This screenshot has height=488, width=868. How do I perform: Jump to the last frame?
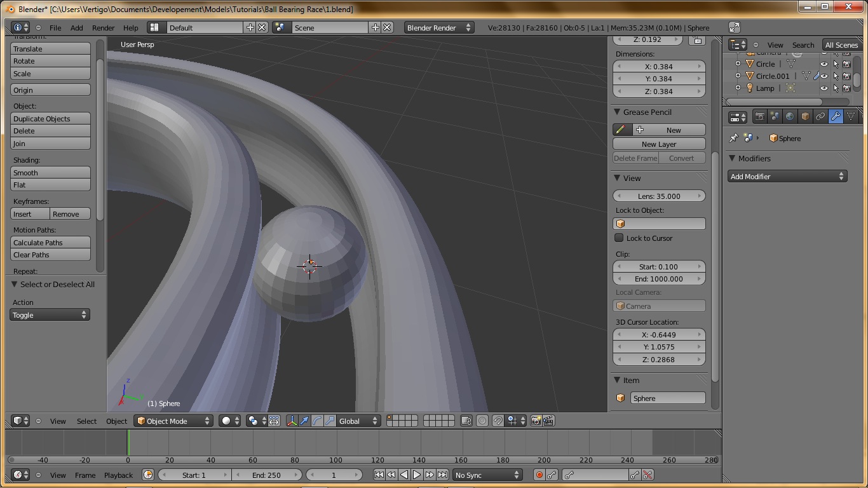[442, 475]
